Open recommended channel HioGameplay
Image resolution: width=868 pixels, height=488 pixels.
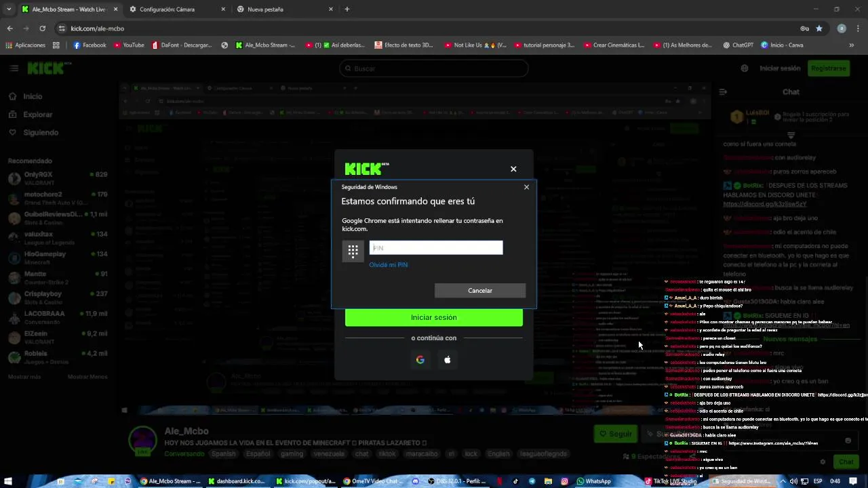coord(58,258)
